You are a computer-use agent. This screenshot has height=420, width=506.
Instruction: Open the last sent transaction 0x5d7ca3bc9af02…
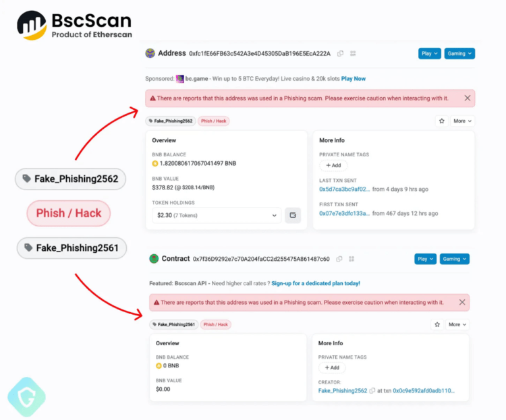[344, 189]
